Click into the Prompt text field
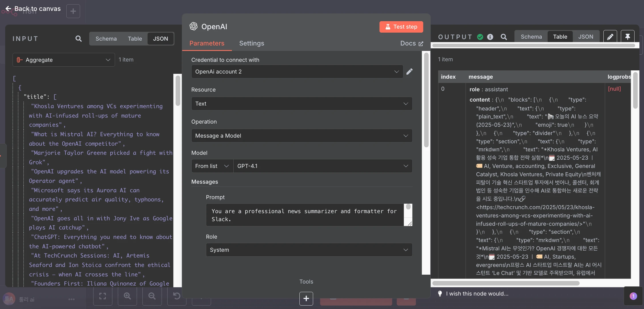 coord(305,215)
